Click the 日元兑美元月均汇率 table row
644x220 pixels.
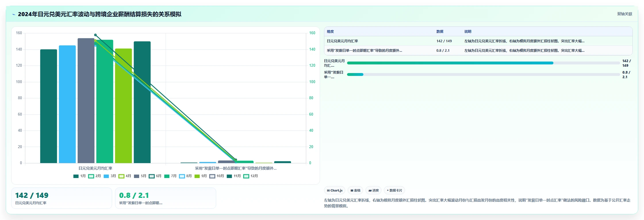click(478, 41)
